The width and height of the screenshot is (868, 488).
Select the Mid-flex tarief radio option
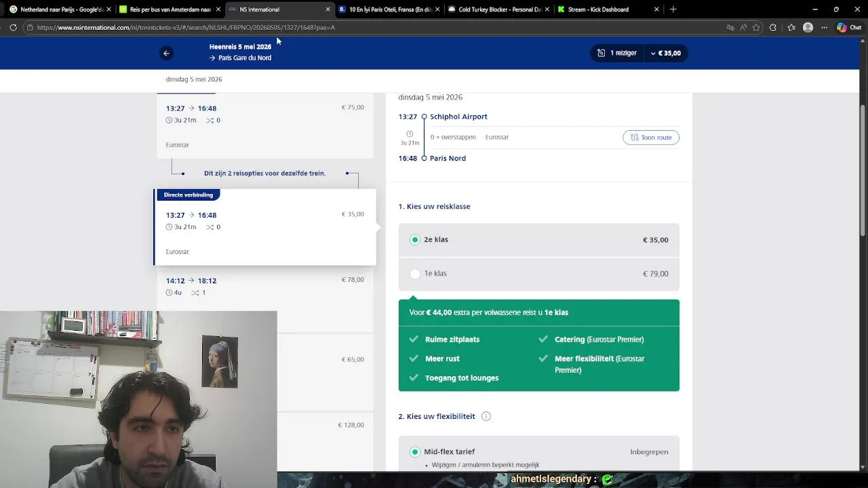[x=415, y=451]
